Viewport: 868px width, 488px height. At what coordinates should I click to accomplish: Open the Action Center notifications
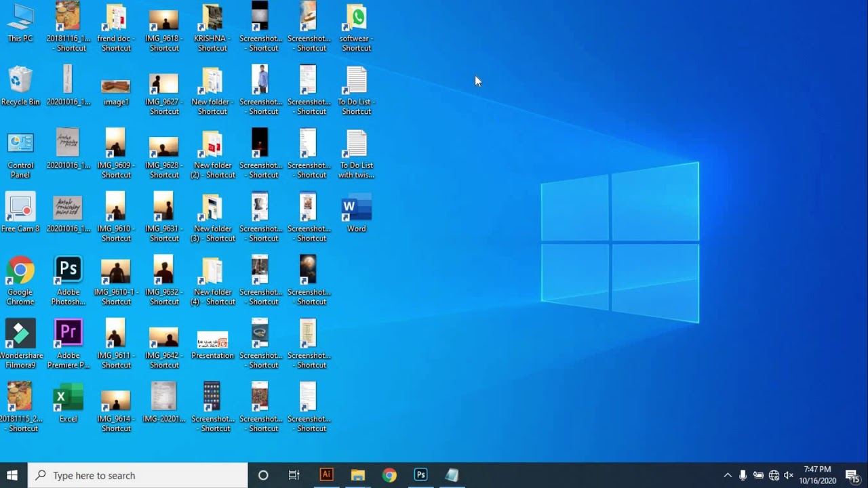coord(853,475)
